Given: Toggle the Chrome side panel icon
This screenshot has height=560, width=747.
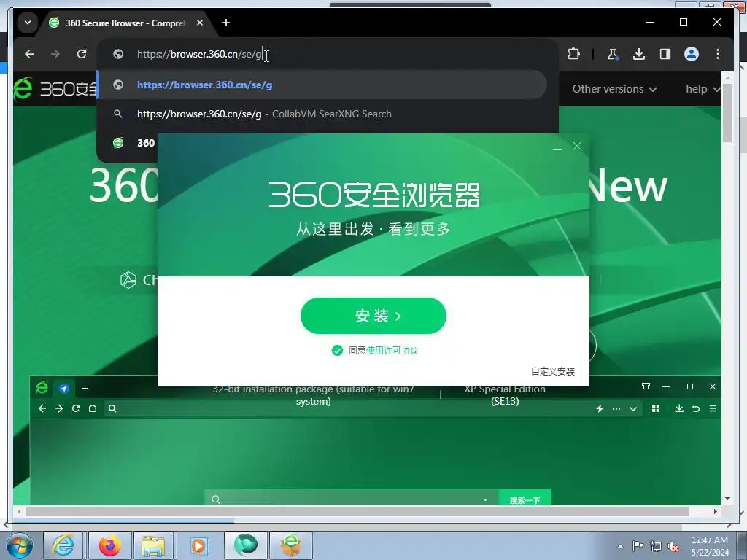Looking at the screenshot, I should point(665,54).
